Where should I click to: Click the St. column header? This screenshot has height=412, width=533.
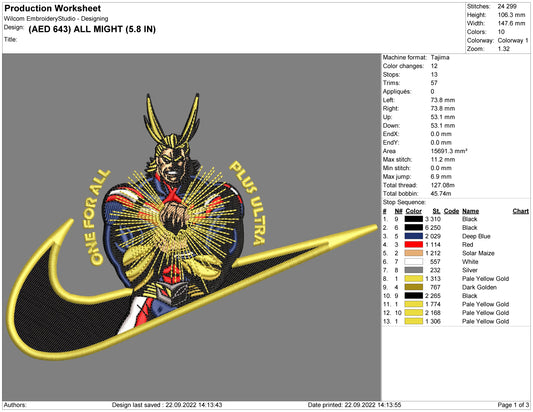click(x=436, y=211)
